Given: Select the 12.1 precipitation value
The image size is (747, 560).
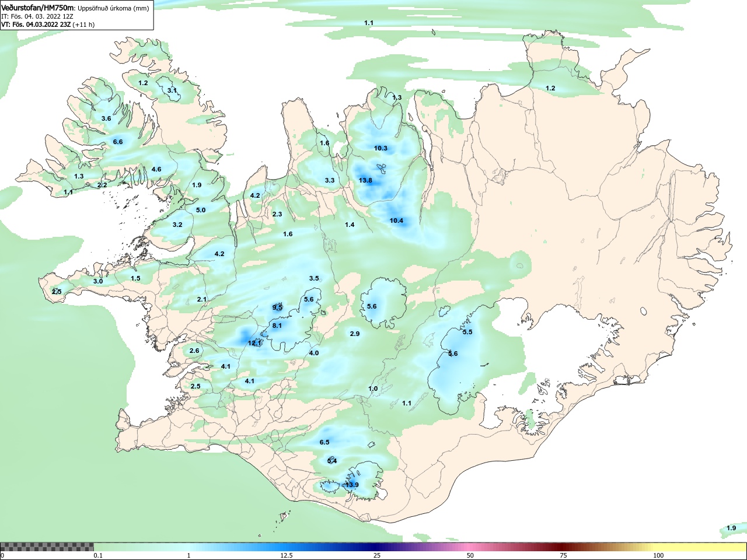Looking at the screenshot, I should click(255, 343).
